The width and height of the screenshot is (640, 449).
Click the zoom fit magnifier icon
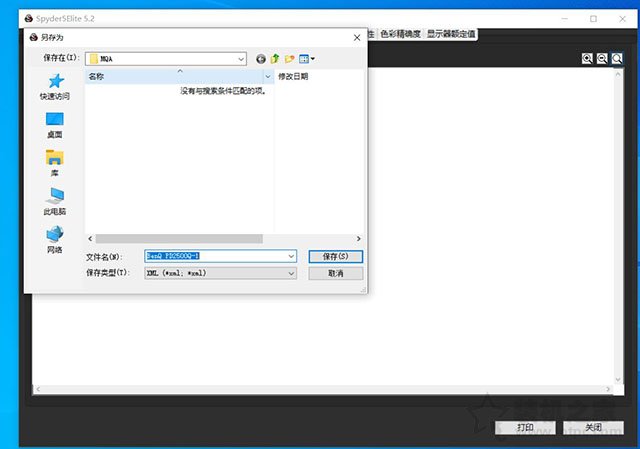pyautogui.click(x=617, y=58)
